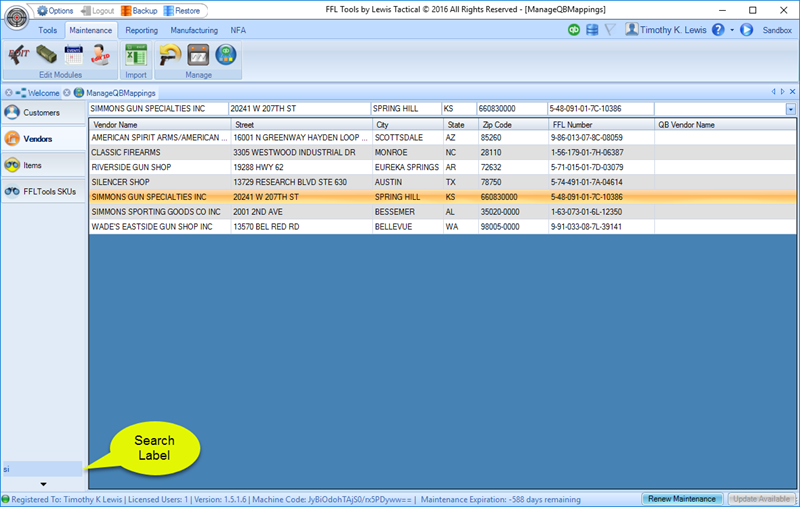
Task: Sort by State column header
Action: pyautogui.click(x=461, y=124)
